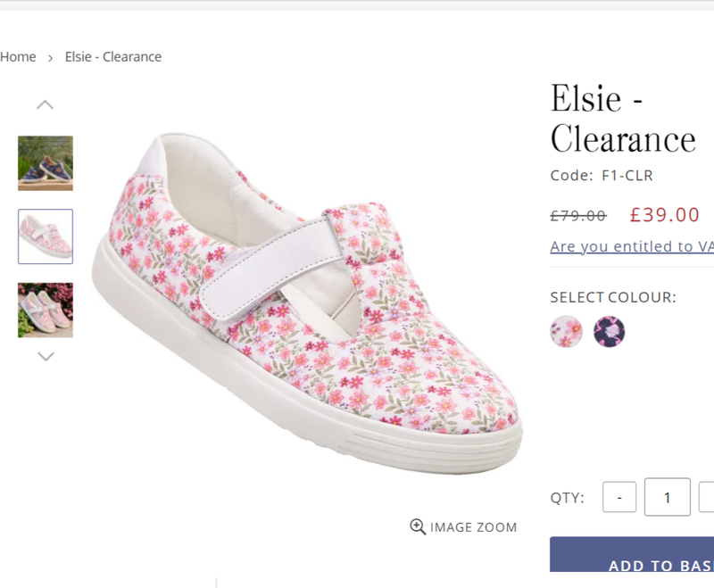Show the single pink floral shoe thumbnail
The width and height of the screenshot is (714, 588).
click(x=46, y=236)
